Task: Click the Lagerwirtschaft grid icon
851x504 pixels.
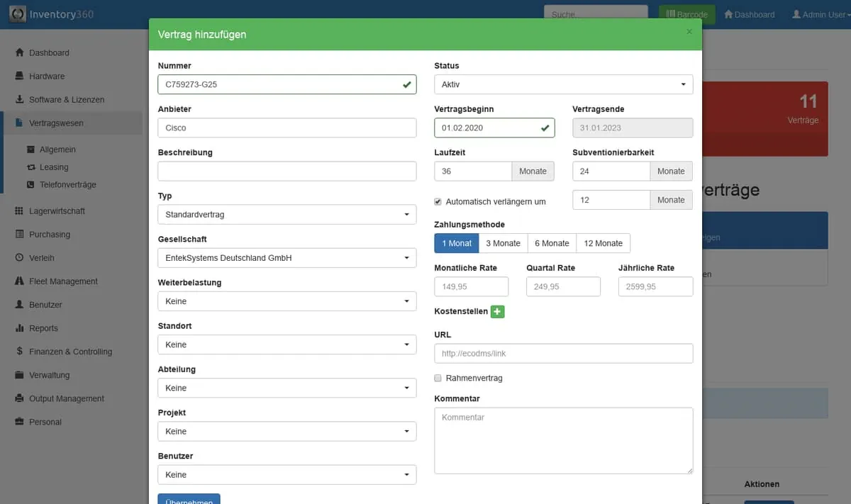Action: click(x=20, y=211)
